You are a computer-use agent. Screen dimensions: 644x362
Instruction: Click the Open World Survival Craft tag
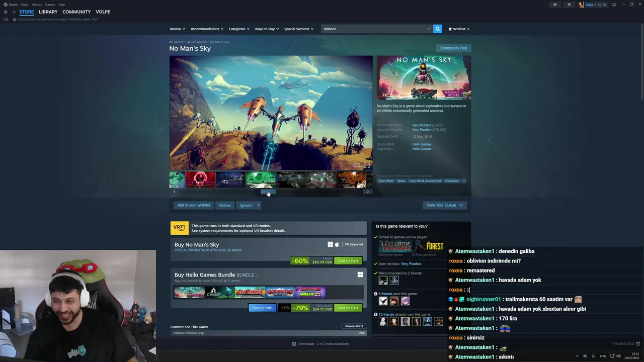click(x=425, y=180)
